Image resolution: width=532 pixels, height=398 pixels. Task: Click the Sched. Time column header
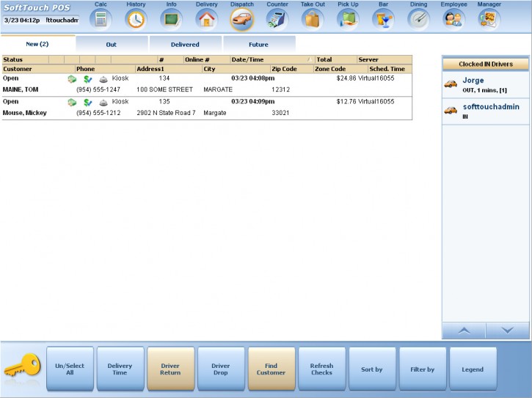click(x=390, y=69)
